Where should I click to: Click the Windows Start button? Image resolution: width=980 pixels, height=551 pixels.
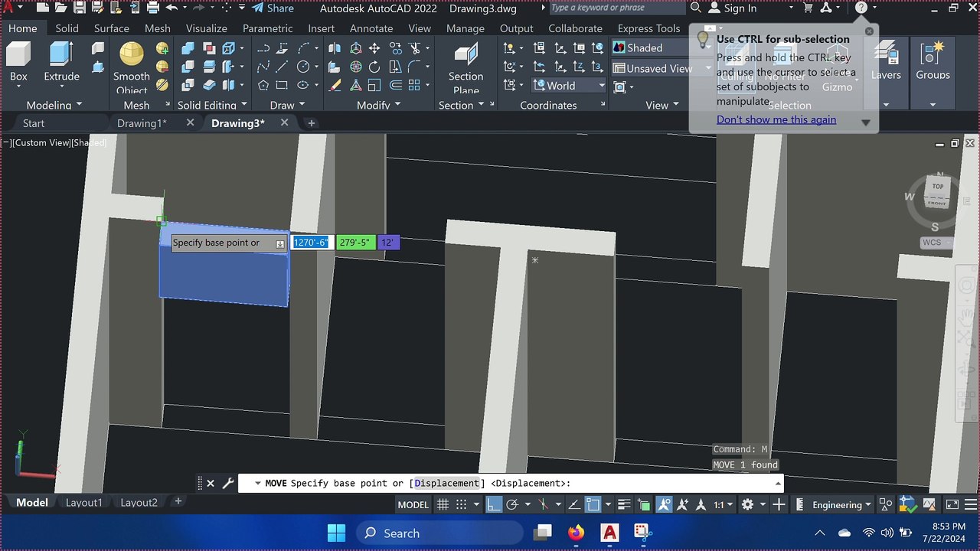(336, 533)
